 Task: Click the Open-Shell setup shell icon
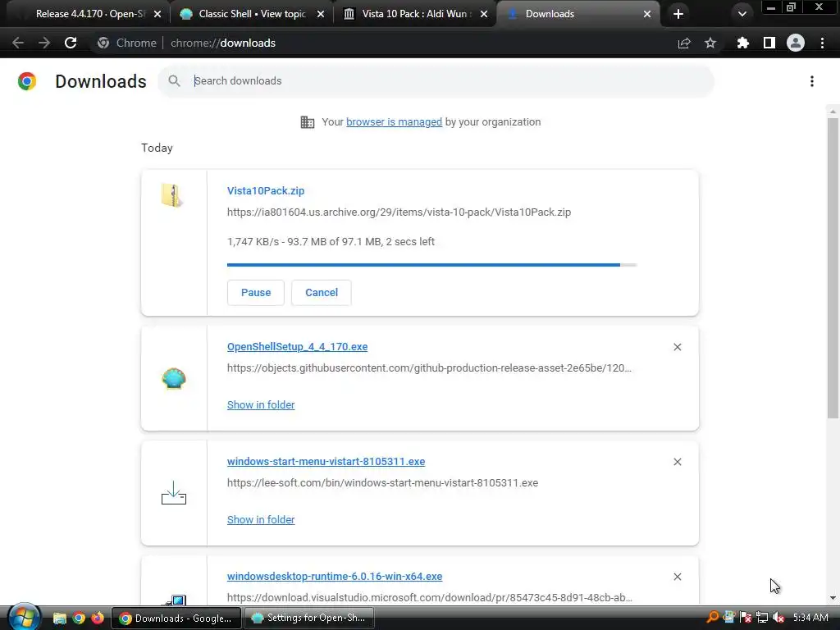coord(174,378)
